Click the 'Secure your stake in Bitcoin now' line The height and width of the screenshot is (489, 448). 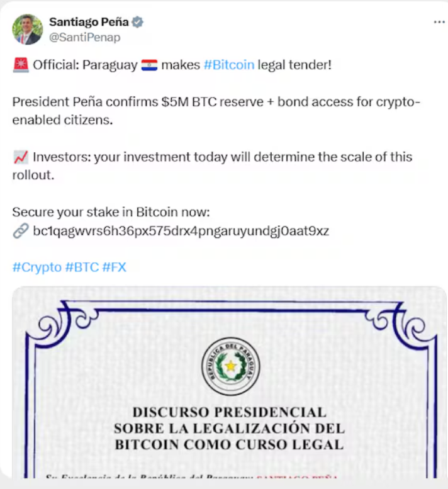pos(111,211)
